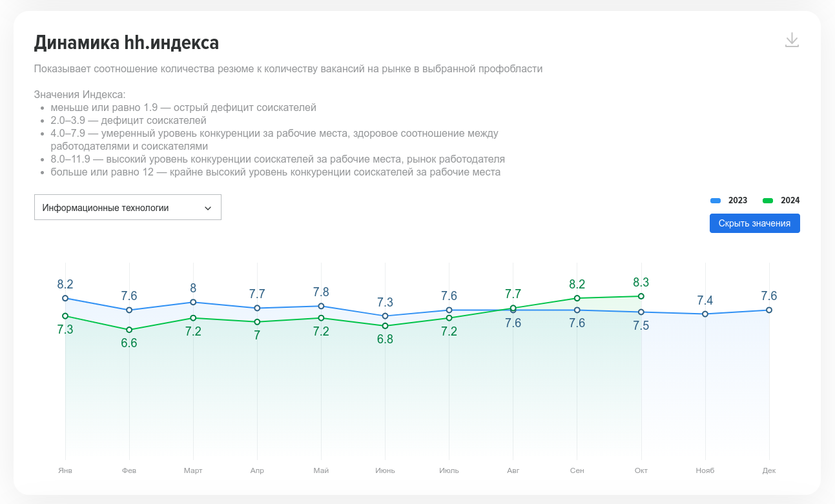Click the 2024 June point labeled 6.8
Image resolution: width=835 pixels, height=504 pixels.
(385, 326)
